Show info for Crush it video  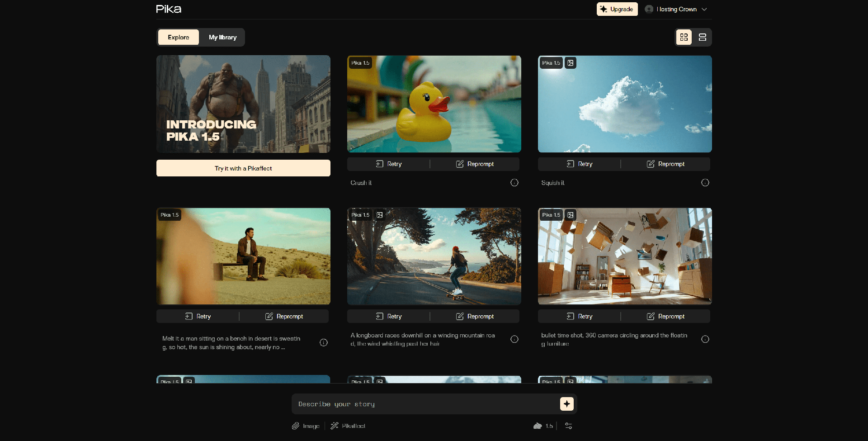click(x=514, y=183)
